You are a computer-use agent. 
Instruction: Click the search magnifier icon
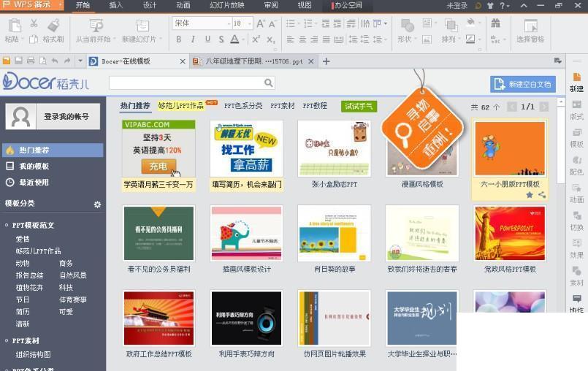coord(269,83)
